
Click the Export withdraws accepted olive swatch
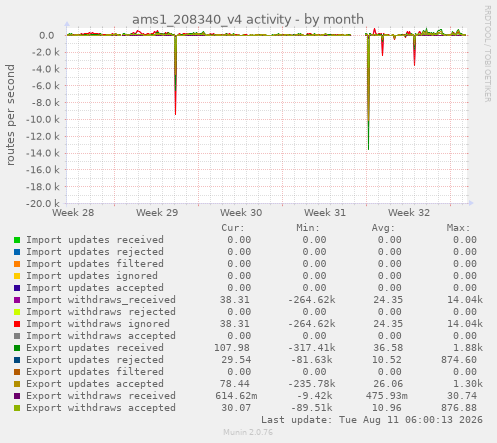pos(17,408)
